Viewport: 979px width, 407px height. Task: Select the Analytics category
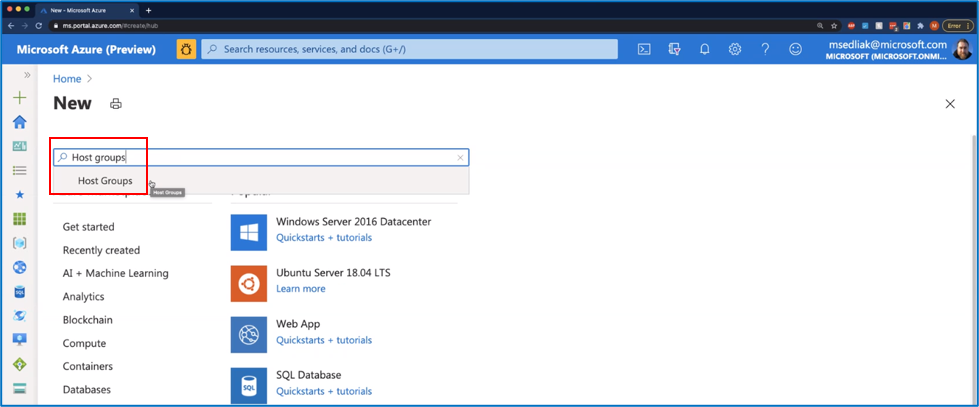point(84,297)
